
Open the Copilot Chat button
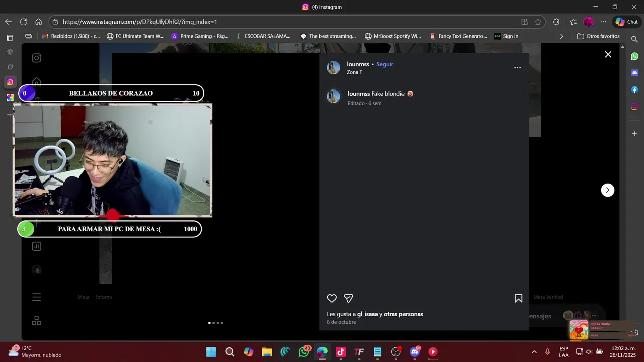click(626, 22)
